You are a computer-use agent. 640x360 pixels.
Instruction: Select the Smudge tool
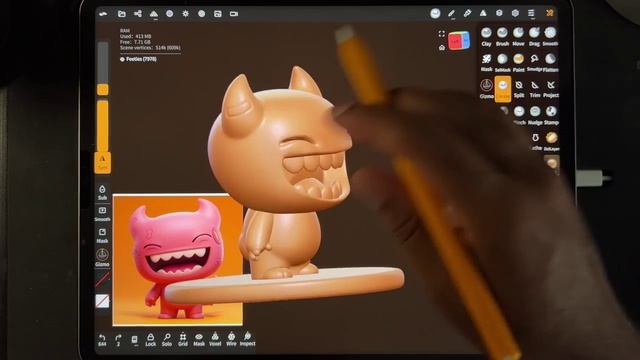[534, 62]
